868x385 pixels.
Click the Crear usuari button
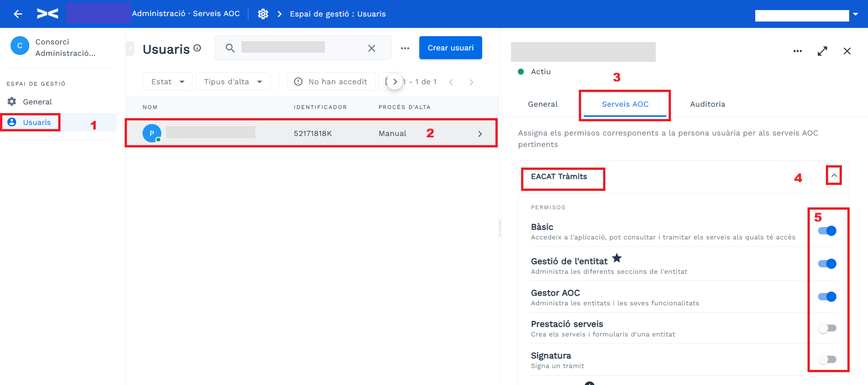[x=450, y=48]
